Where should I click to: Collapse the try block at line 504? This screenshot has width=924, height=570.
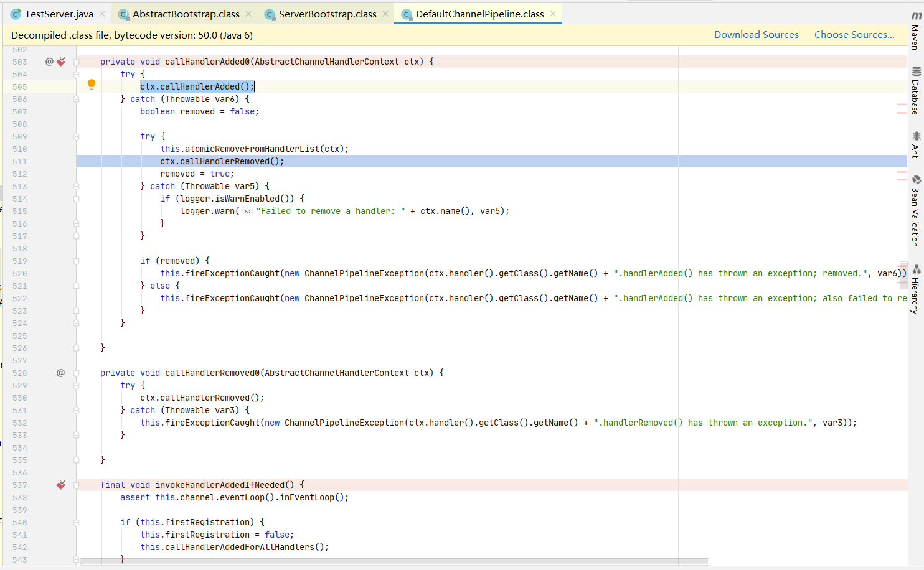pyautogui.click(x=77, y=74)
